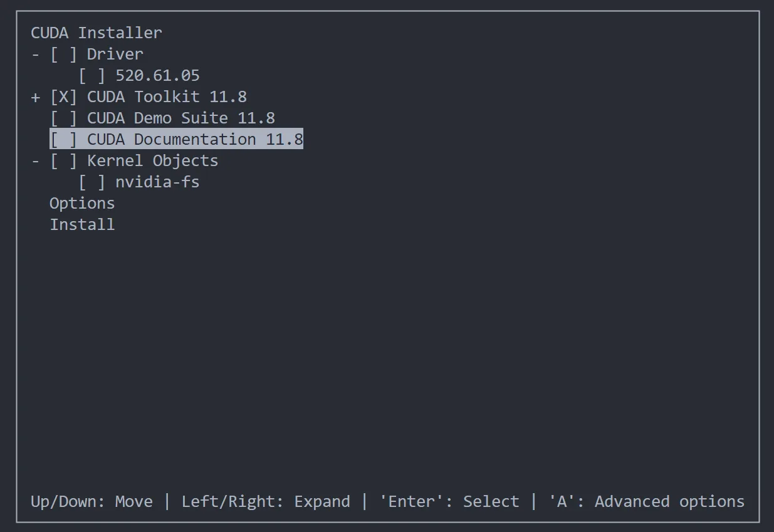Enable the nvidia-fs checkbox
Screen dimensions: 774x532
92,182
